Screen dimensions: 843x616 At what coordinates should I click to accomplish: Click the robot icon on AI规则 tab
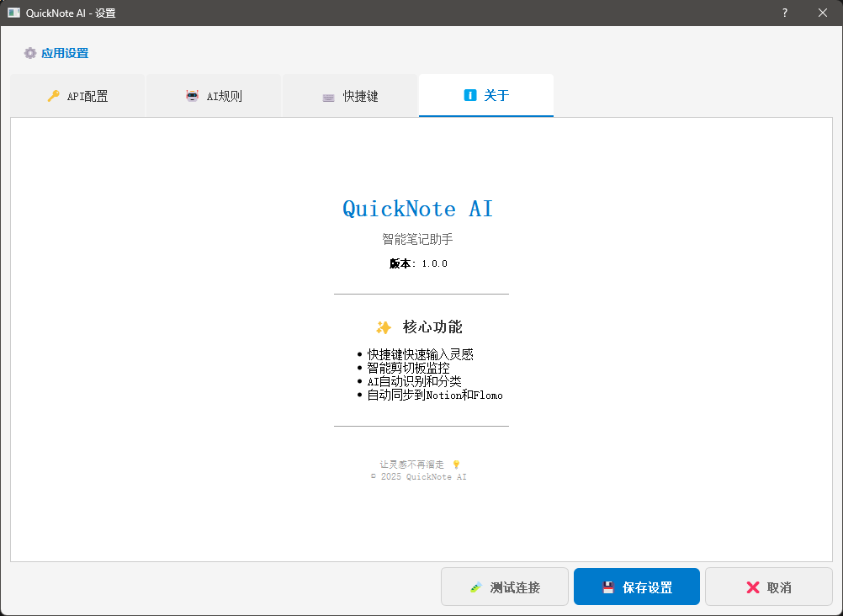[192, 96]
